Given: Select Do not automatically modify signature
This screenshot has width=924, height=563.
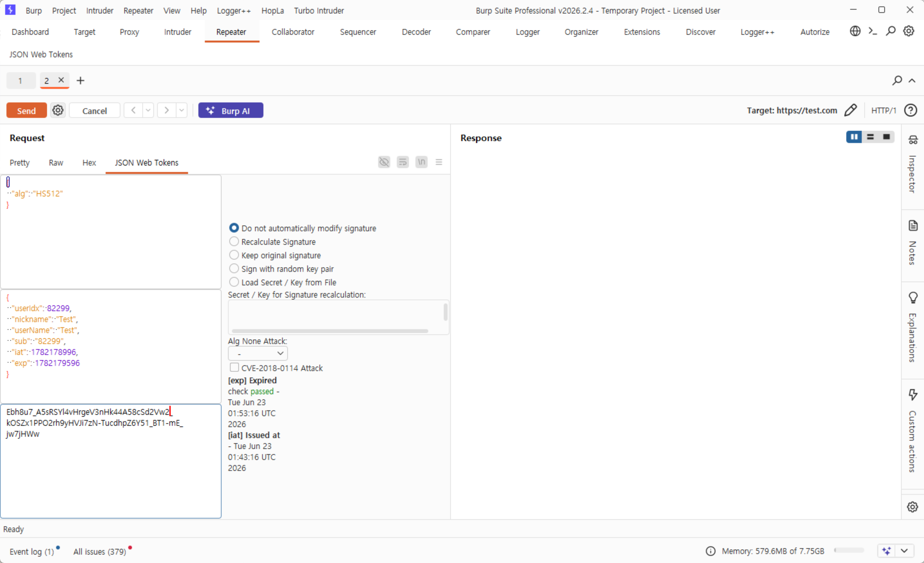Looking at the screenshot, I should (234, 228).
